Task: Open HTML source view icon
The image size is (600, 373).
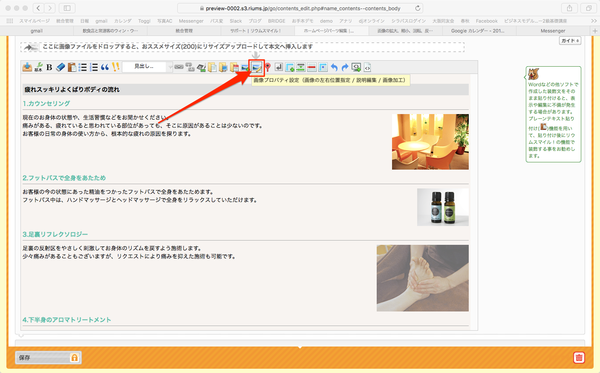Action: [367, 67]
